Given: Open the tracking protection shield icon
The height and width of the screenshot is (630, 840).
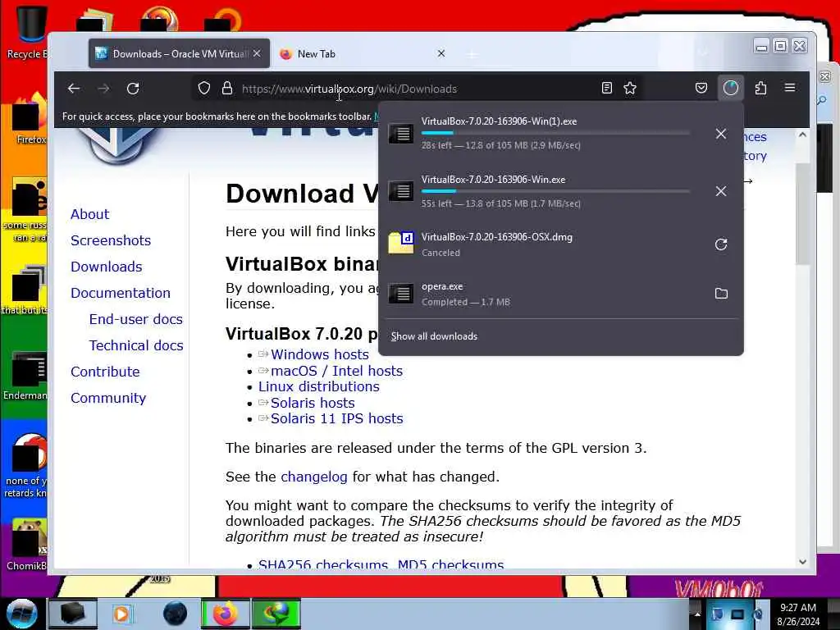Looking at the screenshot, I should 204,89.
